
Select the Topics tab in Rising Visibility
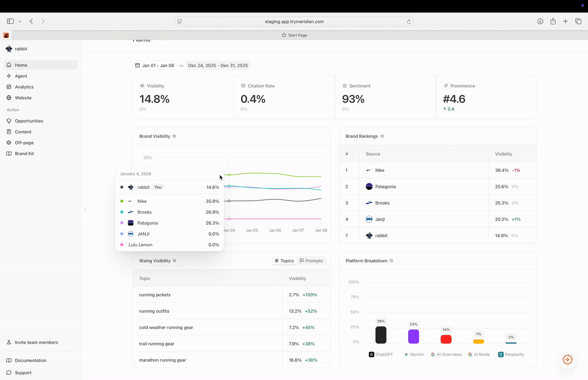coord(284,261)
